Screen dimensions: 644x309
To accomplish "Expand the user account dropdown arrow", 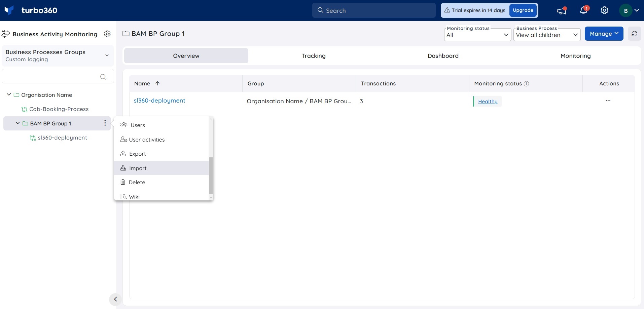I will point(637,10).
